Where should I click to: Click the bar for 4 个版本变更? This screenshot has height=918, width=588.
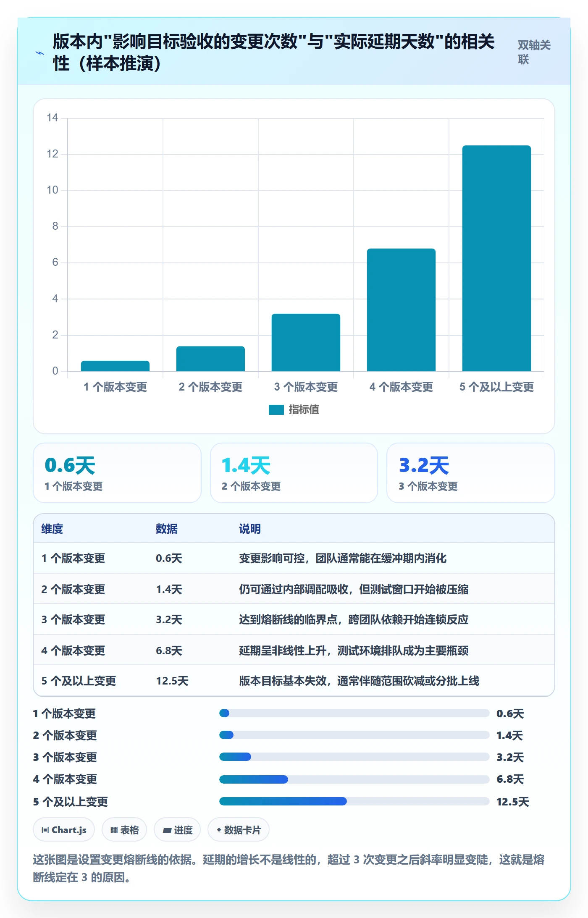tap(401, 310)
